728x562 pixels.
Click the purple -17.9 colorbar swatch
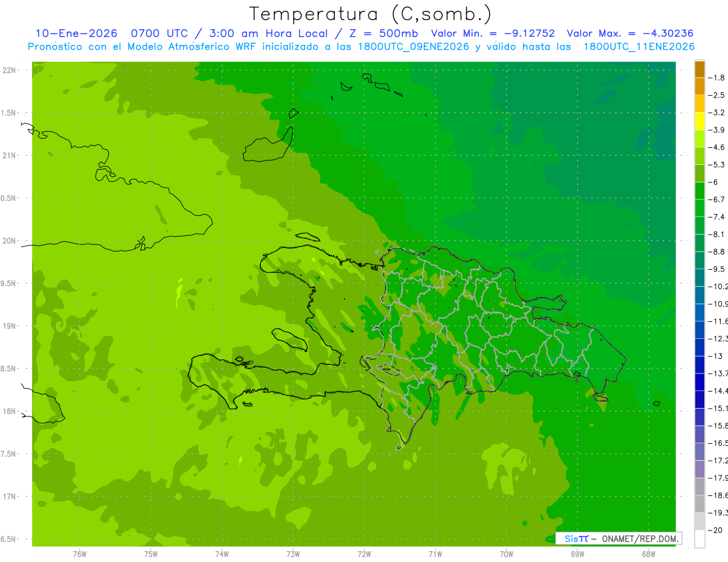point(699,469)
